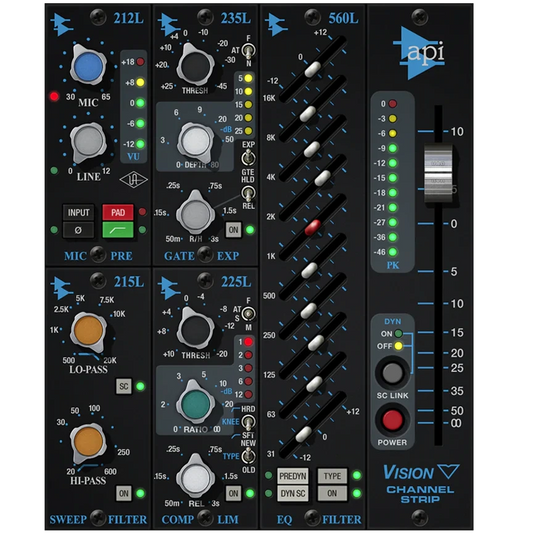Click the SWEEP FILTER label text
533x533 pixels.
click(98, 519)
